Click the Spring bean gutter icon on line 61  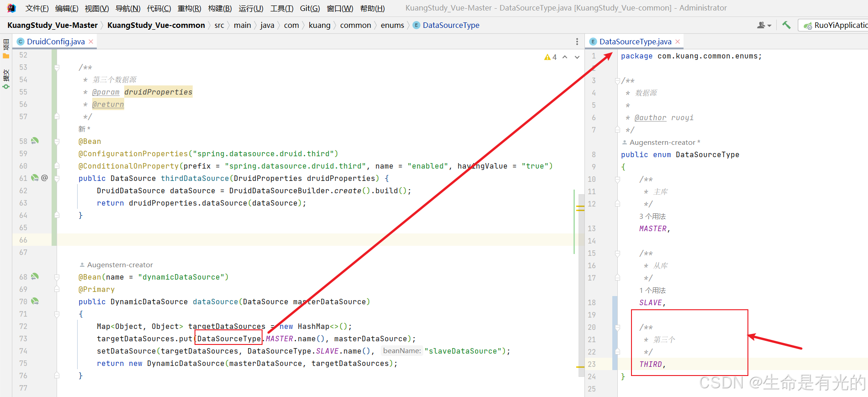35,178
